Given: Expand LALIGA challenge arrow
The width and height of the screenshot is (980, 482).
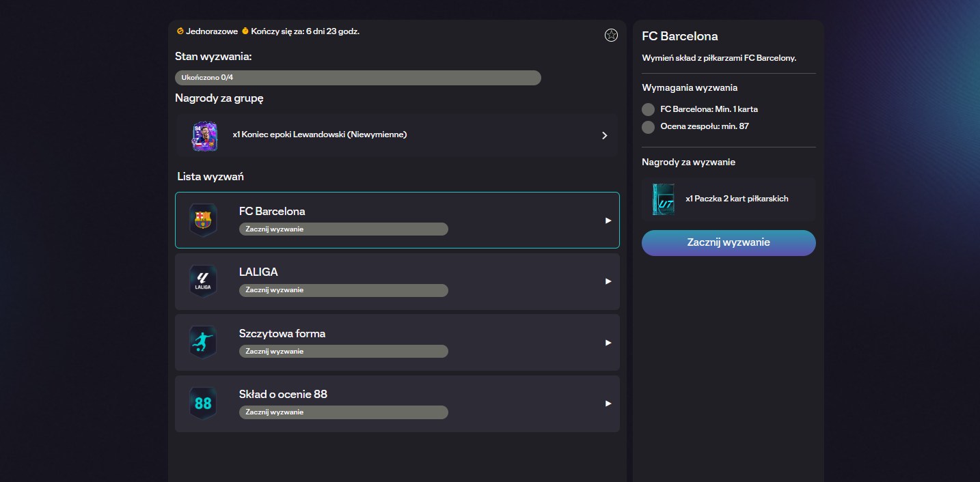Looking at the screenshot, I should pos(608,281).
